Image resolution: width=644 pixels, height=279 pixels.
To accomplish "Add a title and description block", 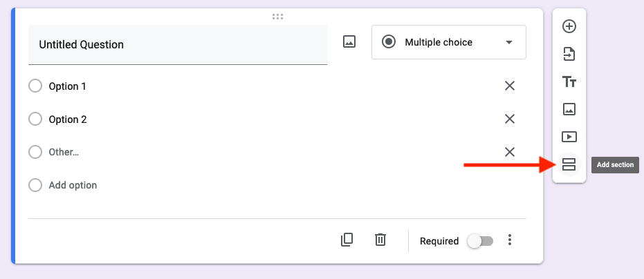I will [569, 81].
